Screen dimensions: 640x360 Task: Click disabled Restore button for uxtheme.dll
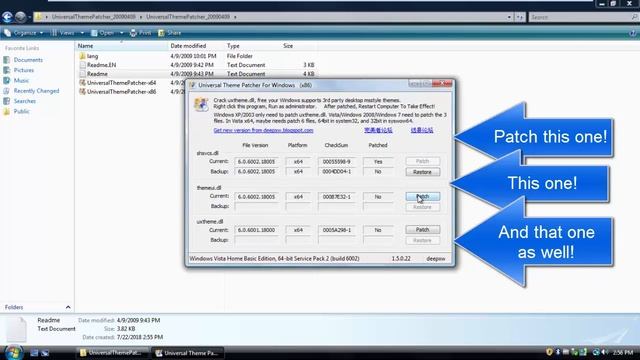422,240
